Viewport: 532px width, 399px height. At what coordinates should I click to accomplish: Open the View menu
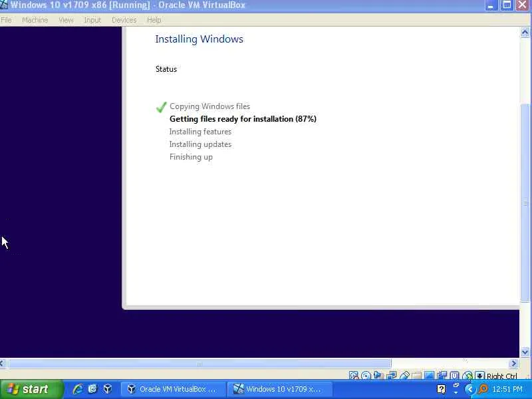click(66, 20)
